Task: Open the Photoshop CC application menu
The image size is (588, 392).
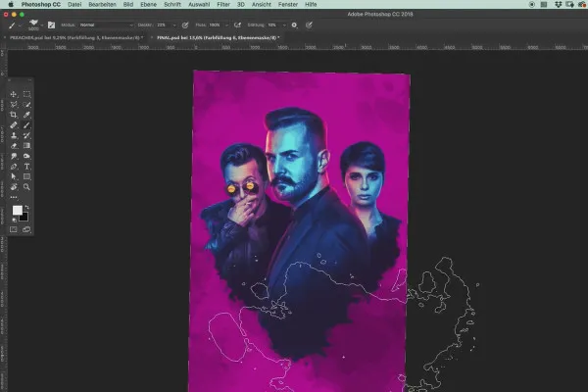Action: click(41, 5)
